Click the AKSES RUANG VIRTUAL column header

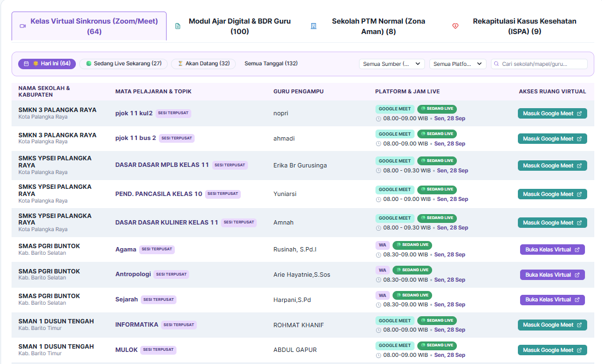(x=552, y=91)
